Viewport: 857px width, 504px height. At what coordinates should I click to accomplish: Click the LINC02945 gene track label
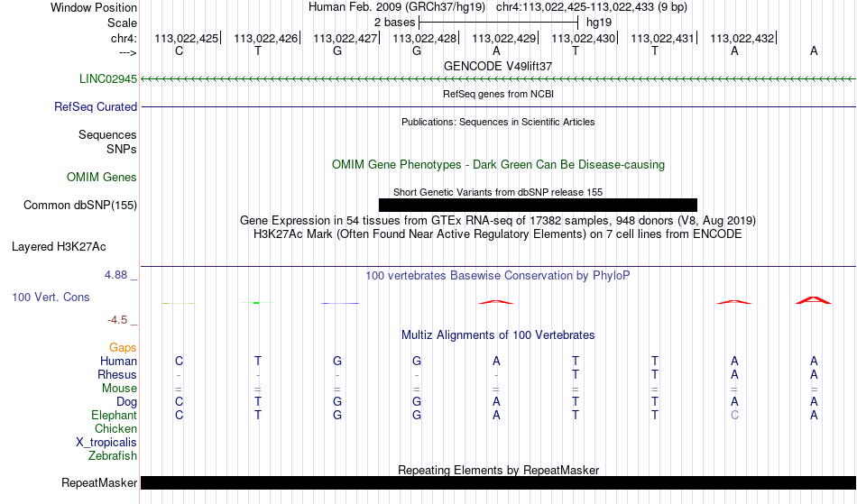coord(108,78)
